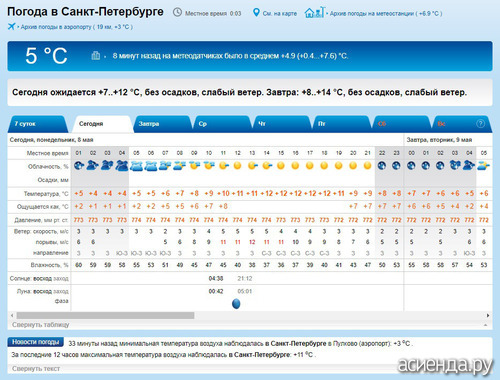Click the 'Осадки, мм' row label
Image resolution: width=500 pixels, height=380 pixels.
pyautogui.click(x=53, y=180)
